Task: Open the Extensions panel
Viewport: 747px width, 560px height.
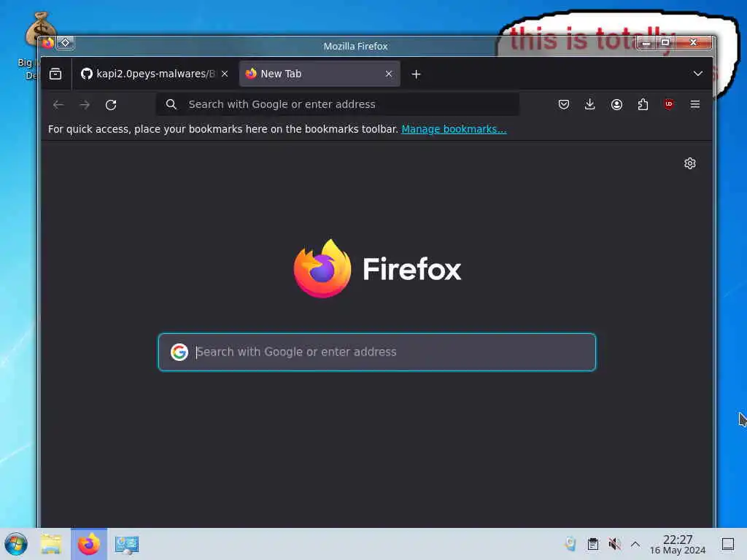Action: (643, 104)
